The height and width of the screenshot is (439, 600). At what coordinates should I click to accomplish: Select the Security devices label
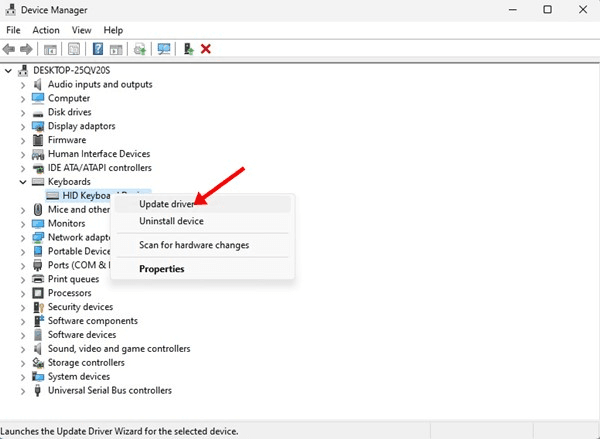pyautogui.click(x=80, y=307)
